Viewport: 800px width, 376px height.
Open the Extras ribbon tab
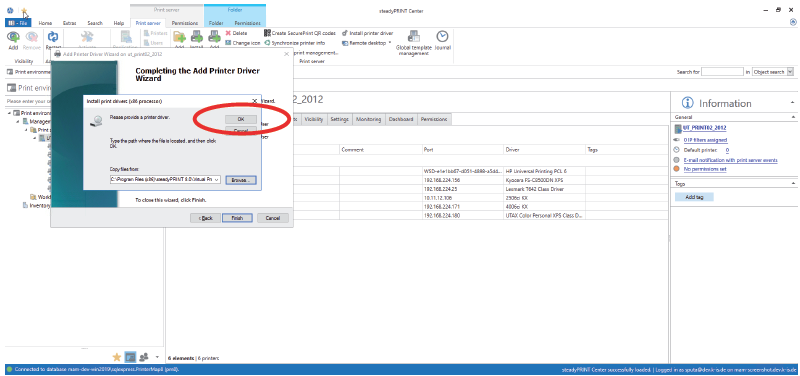point(70,23)
